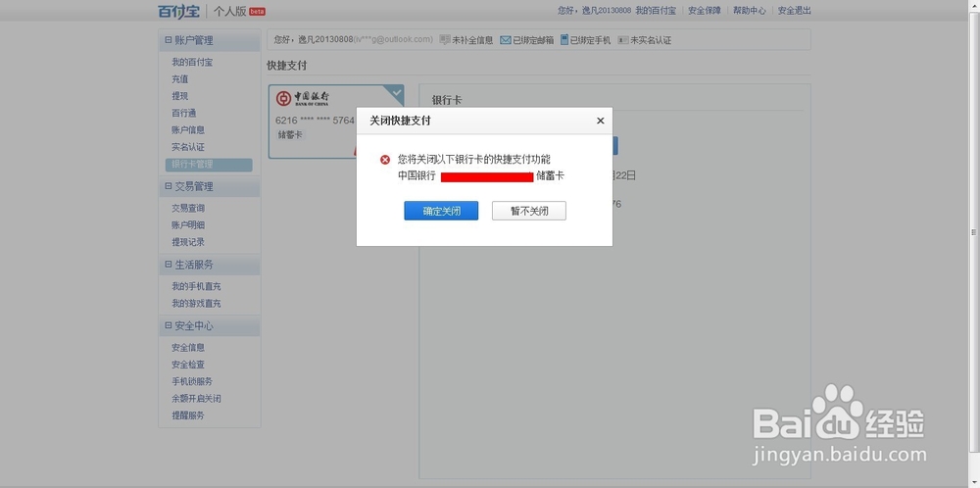The width and height of the screenshot is (980, 488).
Task: Click the red error icon in dialog
Action: pyautogui.click(x=385, y=160)
